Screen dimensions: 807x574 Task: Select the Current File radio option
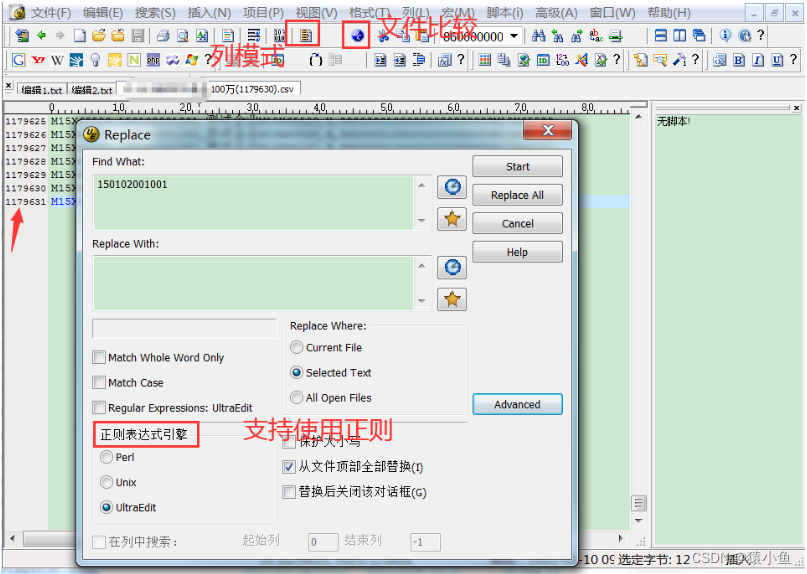[296, 347]
